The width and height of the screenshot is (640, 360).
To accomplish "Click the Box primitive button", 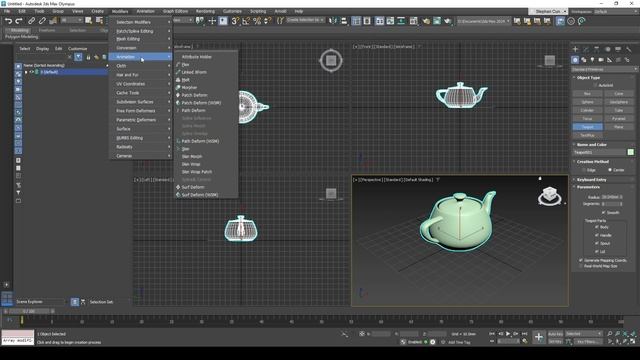I will tap(587, 93).
